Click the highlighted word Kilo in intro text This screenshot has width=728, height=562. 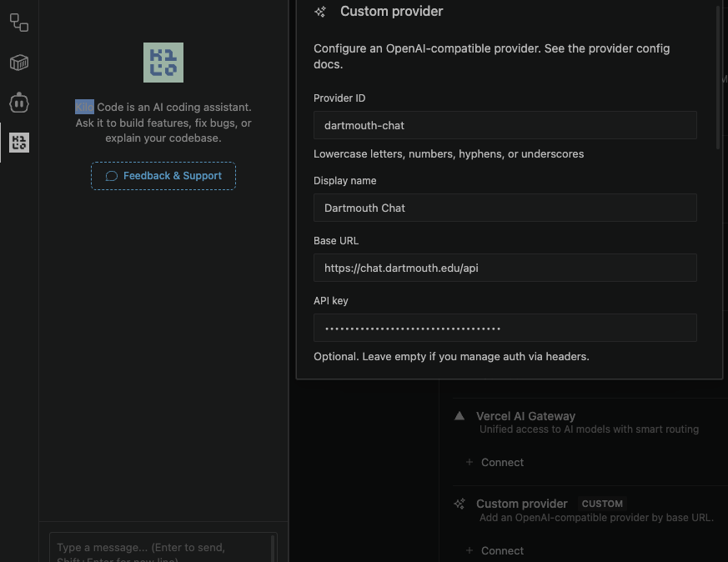click(x=84, y=107)
